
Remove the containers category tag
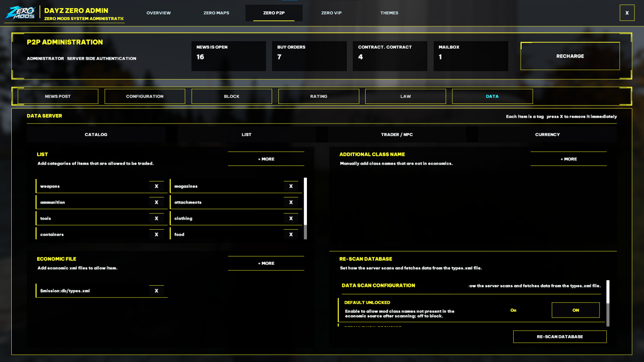point(156,235)
